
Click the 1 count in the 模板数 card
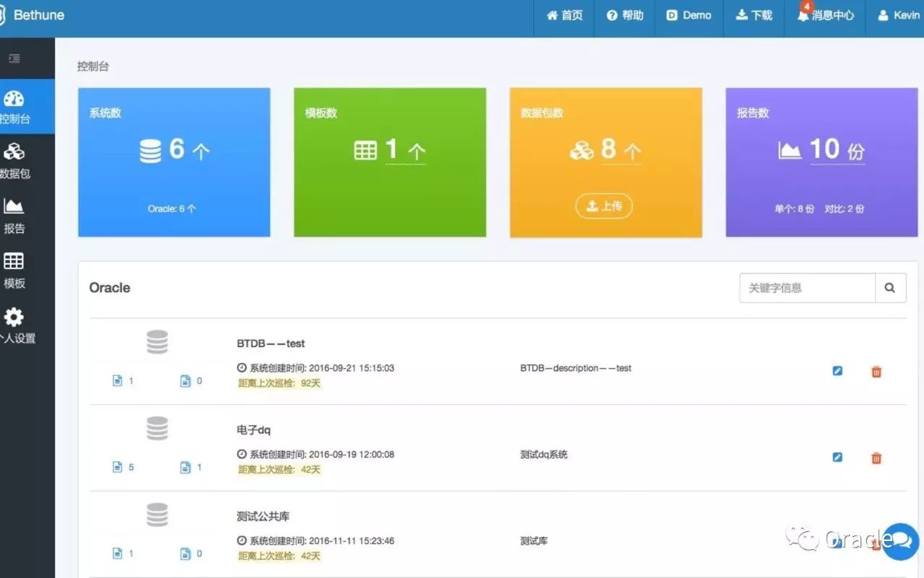point(391,149)
